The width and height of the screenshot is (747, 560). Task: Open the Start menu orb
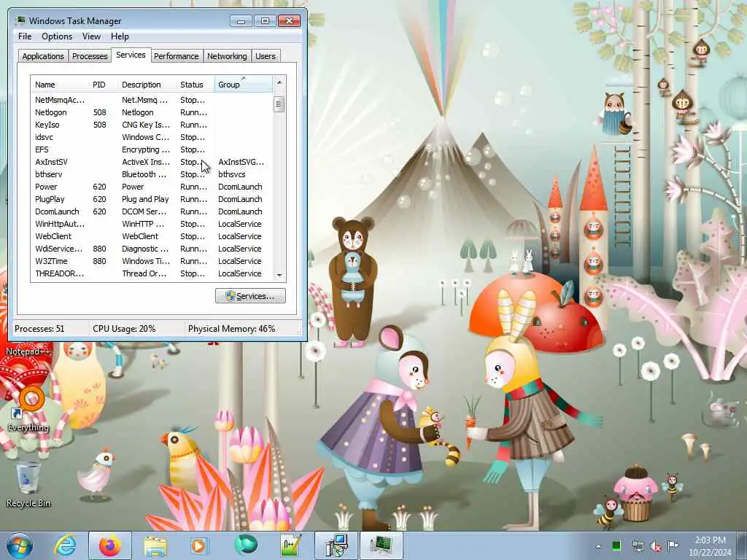point(20,545)
